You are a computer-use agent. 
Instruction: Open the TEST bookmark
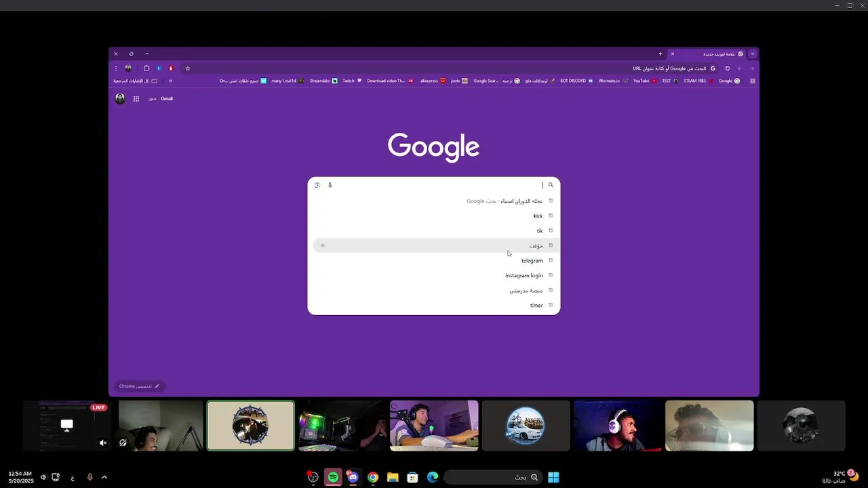point(670,81)
